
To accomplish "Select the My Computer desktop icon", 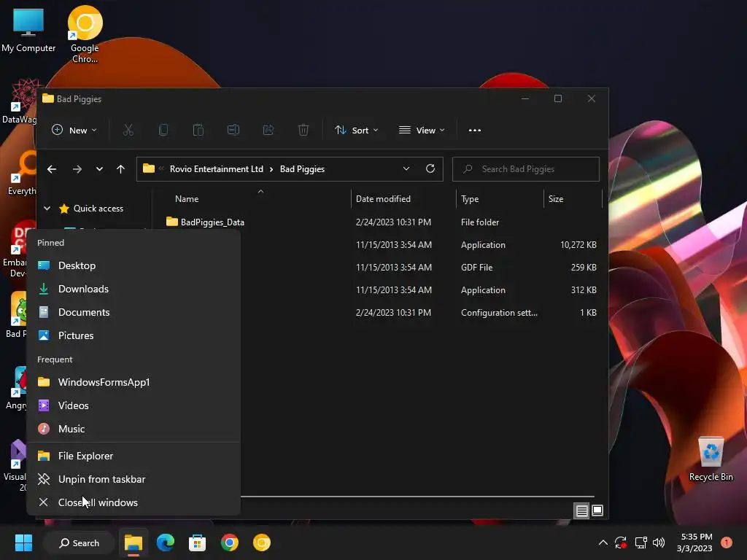I will [x=28, y=29].
